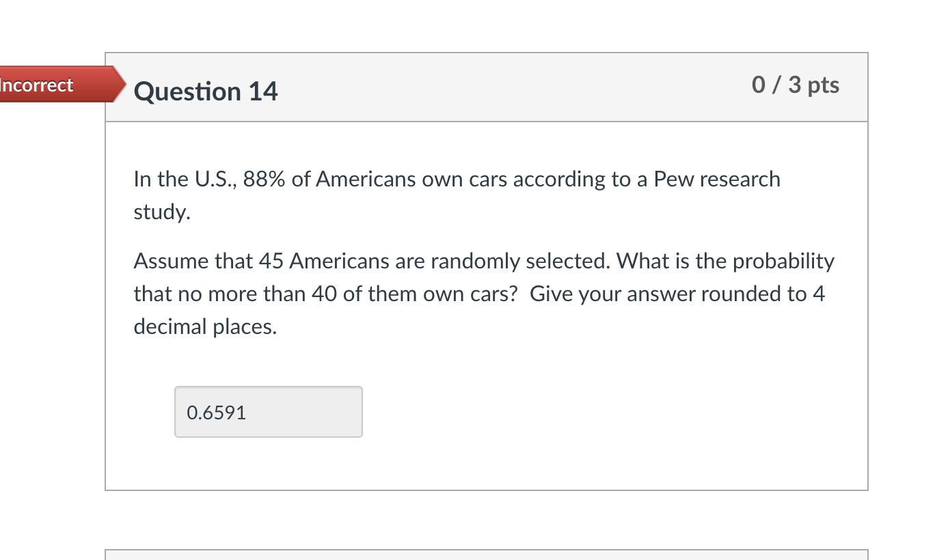Viewport: 935px width, 560px height.
Task: Select the next question box at the bottom
Action: pos(487,555)
